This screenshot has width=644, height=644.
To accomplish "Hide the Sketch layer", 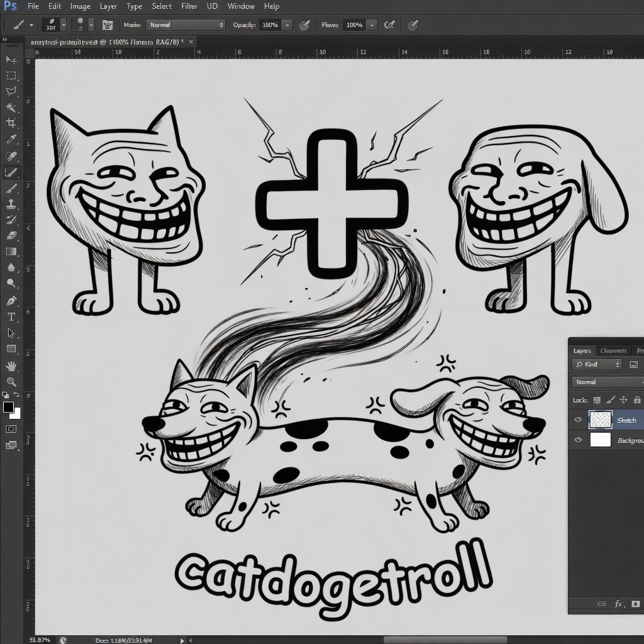I will [578, 419].
